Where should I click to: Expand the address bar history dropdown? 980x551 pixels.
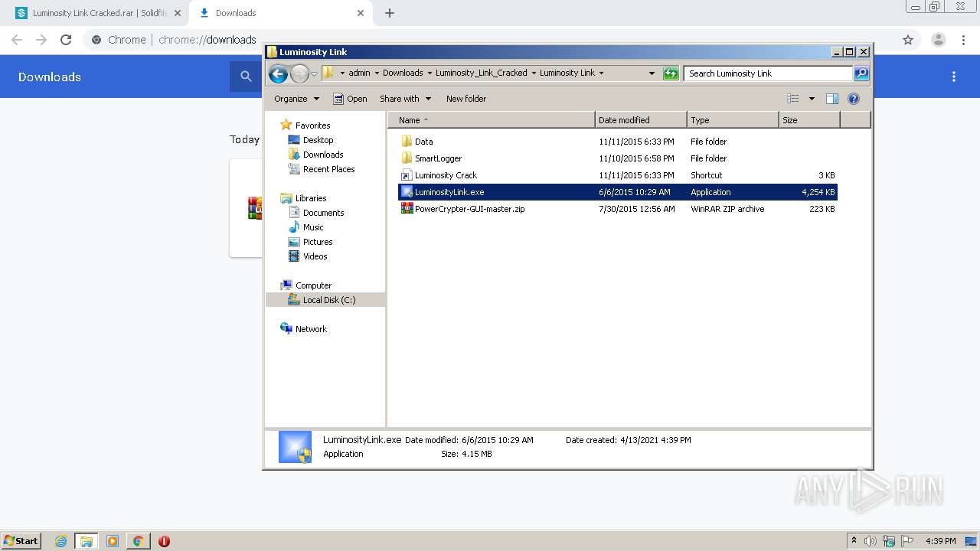652,73
